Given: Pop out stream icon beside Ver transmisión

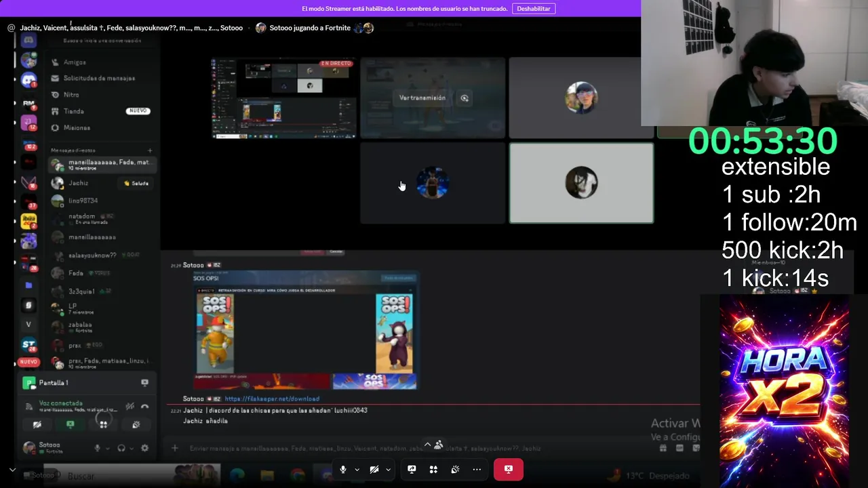Looking at the screenshot, I should 465,98.
